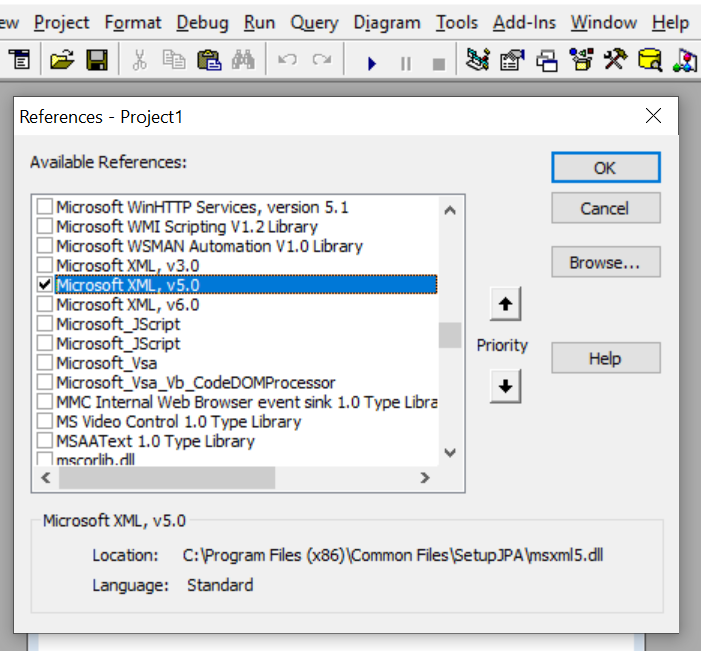
Task: Click the list's scroll down arrow
Action: click(450, 452)
